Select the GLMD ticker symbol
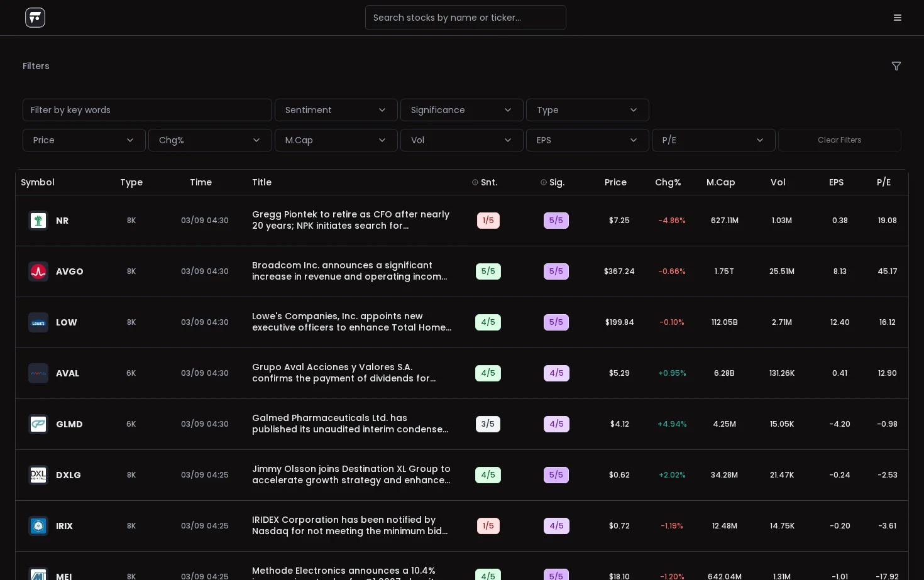 pos(70,424)
